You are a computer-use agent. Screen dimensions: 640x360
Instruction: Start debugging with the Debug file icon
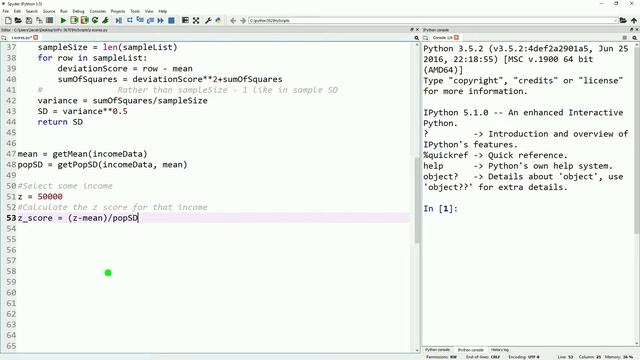[x=119, y=20]
